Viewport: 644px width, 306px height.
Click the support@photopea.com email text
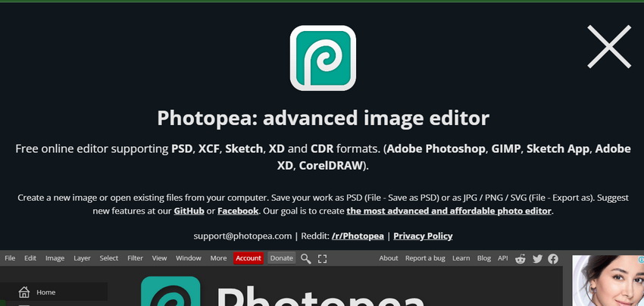coord(242,236)
